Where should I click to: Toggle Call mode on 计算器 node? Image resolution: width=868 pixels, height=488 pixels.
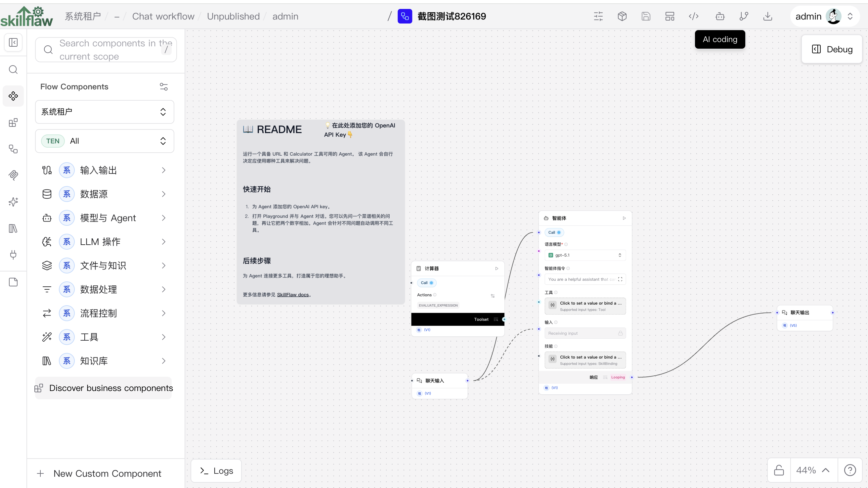tap(427, 283)
